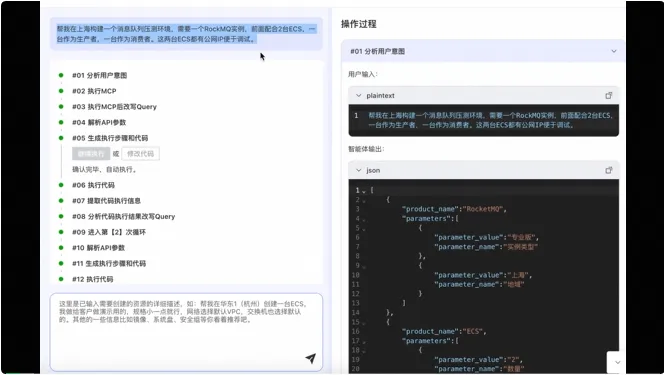Collapse the json code block chevron
The width and height of the screenshot is (664, 375).
359,170
